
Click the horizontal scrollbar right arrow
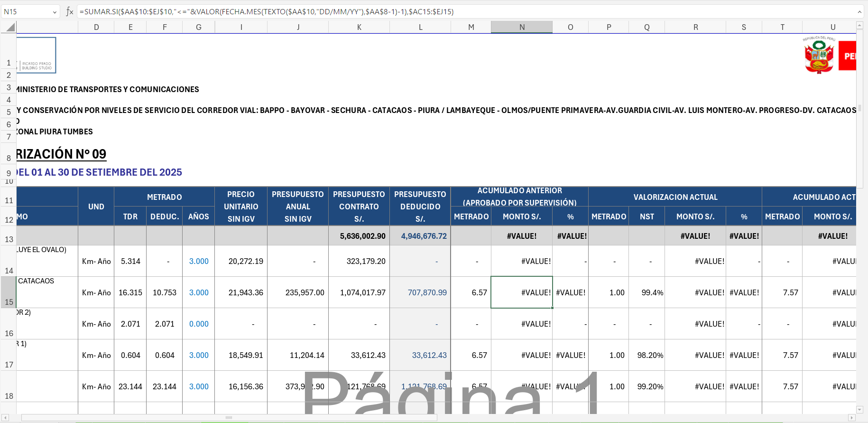[851, 418]
